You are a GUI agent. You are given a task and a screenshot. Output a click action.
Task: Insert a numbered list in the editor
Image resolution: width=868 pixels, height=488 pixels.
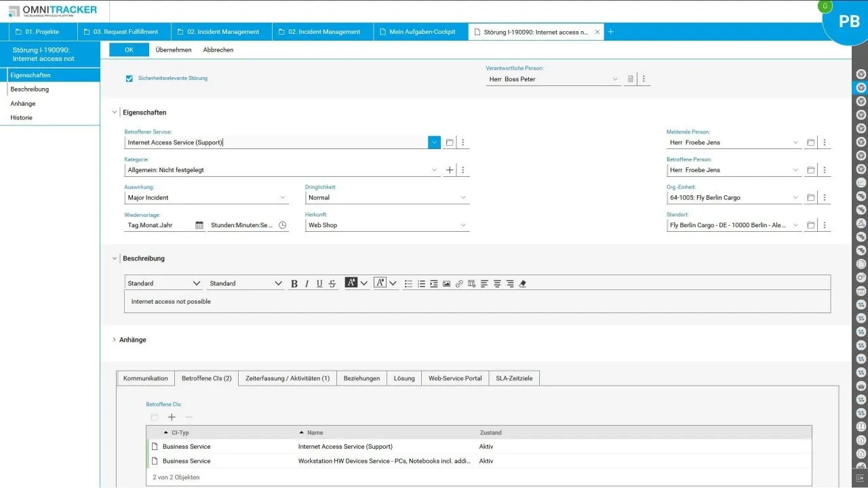(421, 283)
